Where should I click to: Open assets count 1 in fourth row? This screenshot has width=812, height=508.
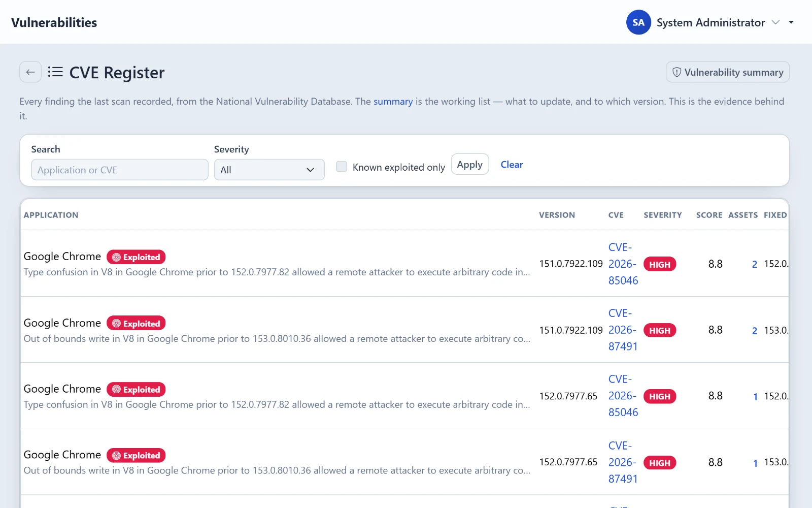pyautogui.click(x=755, y=463)
